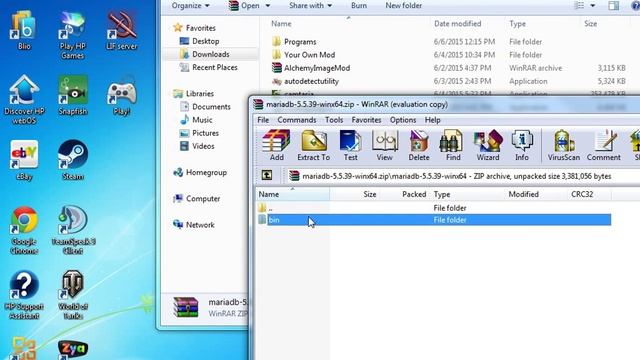Click the Delete icon in WinRAR
This screenshot has width=640, height=360.
point(419,146)
